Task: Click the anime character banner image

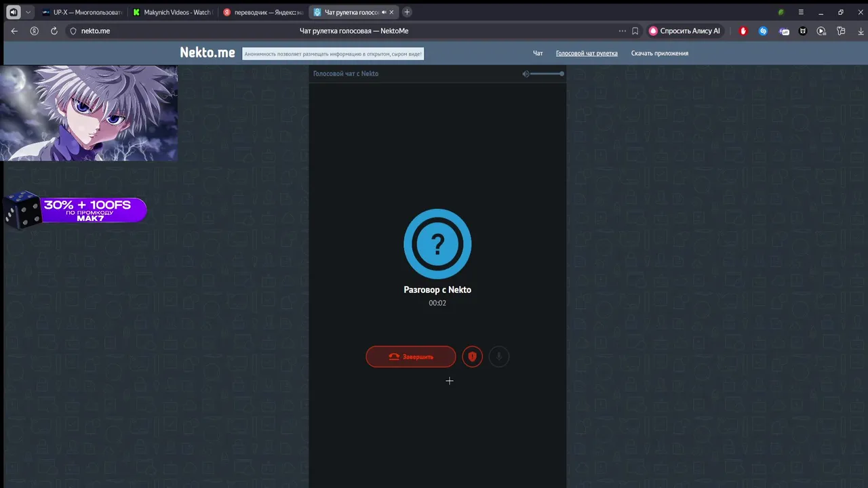Action: point(89,113)
